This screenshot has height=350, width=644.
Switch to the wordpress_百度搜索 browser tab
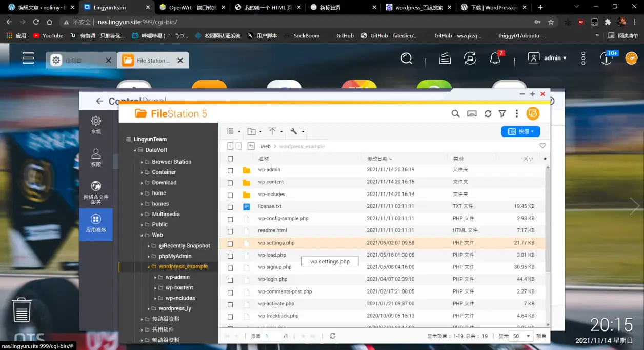tap(418, 7)
